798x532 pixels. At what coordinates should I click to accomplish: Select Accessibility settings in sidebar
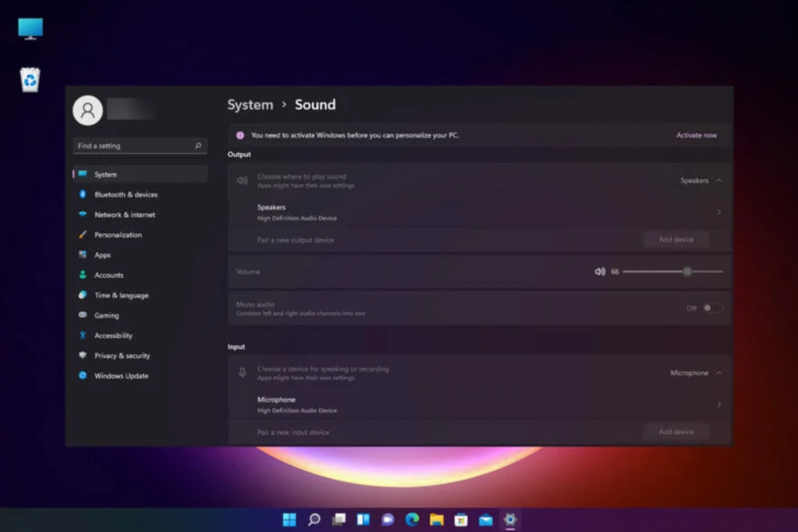pyautogui.click(x=113, y=335)
